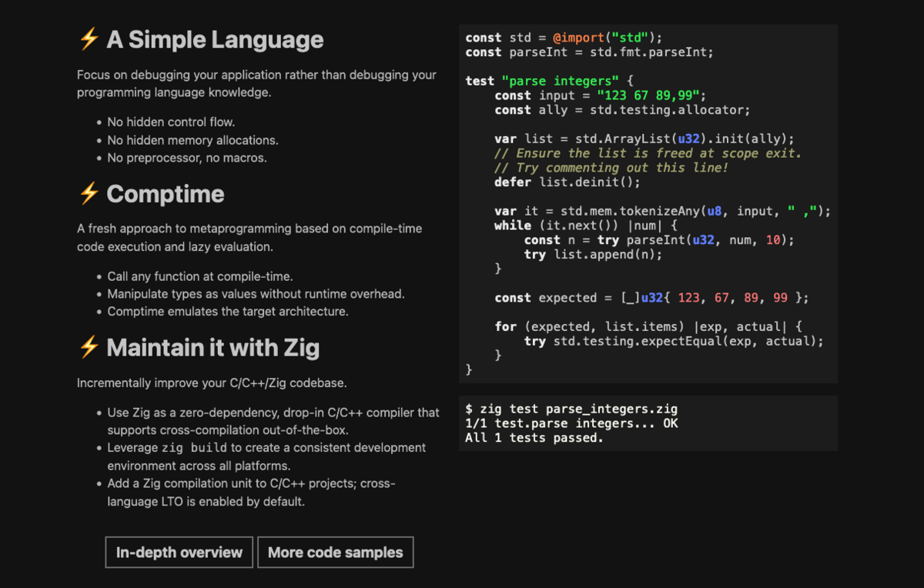Click the test "parse integers" code line

pos(550,80)
